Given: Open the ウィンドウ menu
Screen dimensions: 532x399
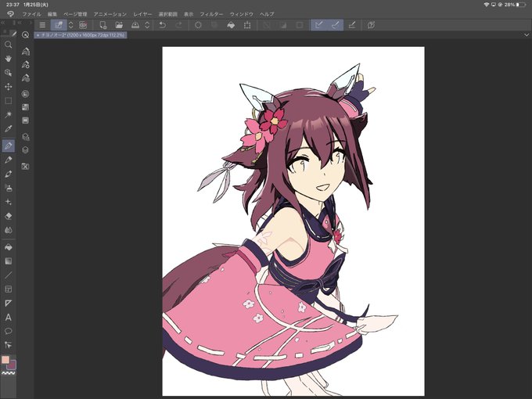Looking at the screenshot, I should (242, 14).
